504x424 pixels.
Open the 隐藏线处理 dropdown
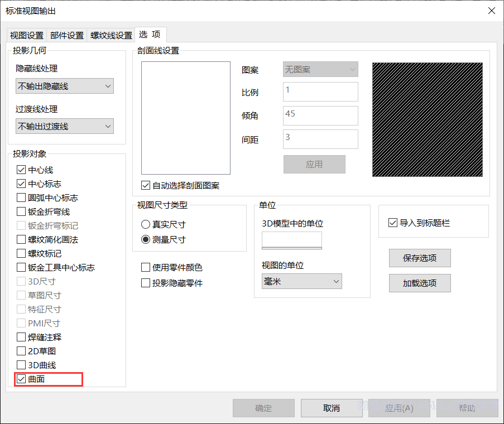tap(65, 86)
